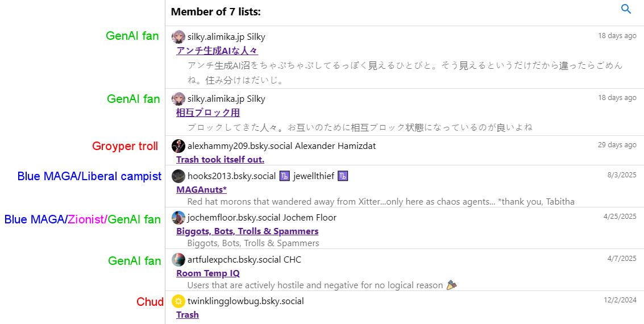Click the alexhammy209.bsky.social handle text
The width and height of the screenshot is (644, 324).
tap(239, 146)
